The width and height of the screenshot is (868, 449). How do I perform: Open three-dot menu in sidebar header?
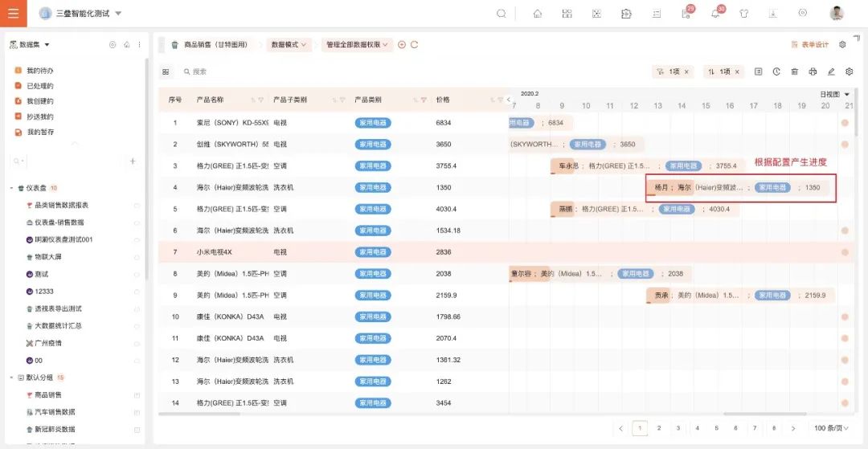click(139, 45)
